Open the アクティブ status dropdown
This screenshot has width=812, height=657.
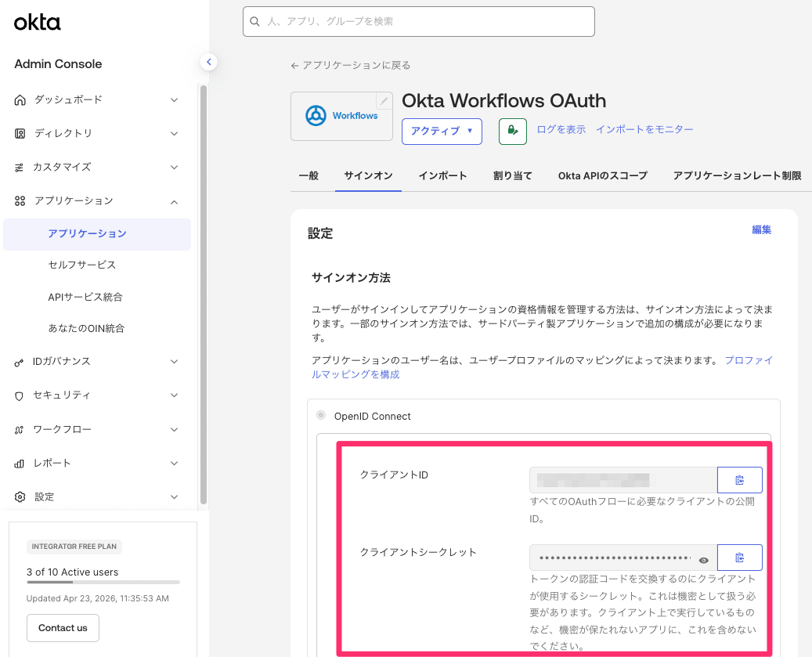(x=442, y=131)
